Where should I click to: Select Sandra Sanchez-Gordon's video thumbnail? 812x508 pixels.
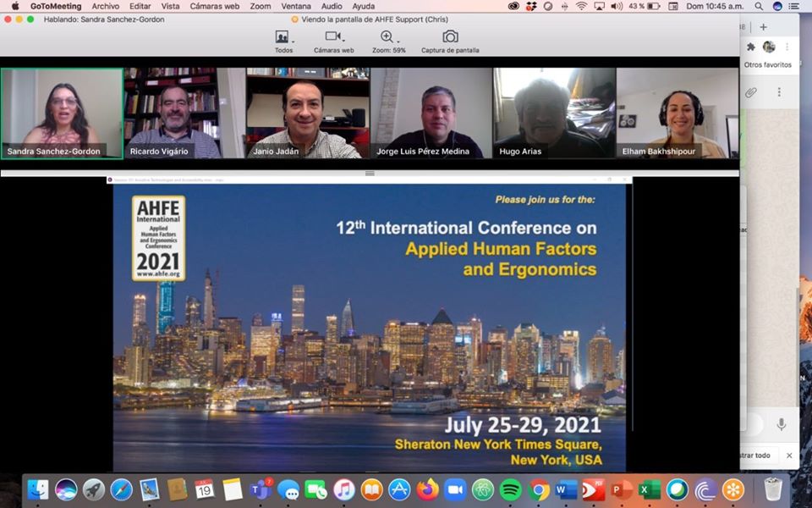click(x=62, y=113)
